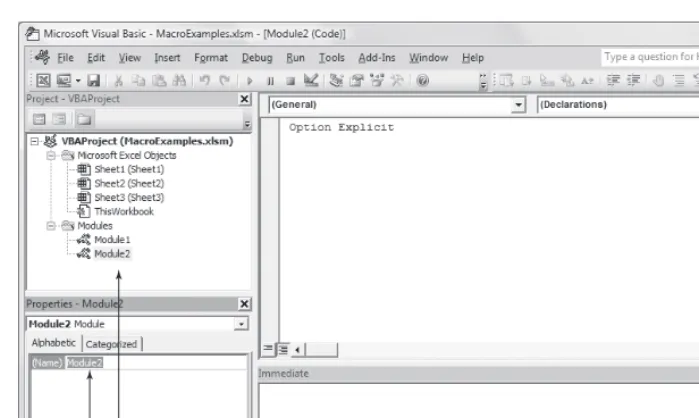Toggle breakpoint with the hand icon
Viewport: 699px width, 418px height.
point(658,81)
